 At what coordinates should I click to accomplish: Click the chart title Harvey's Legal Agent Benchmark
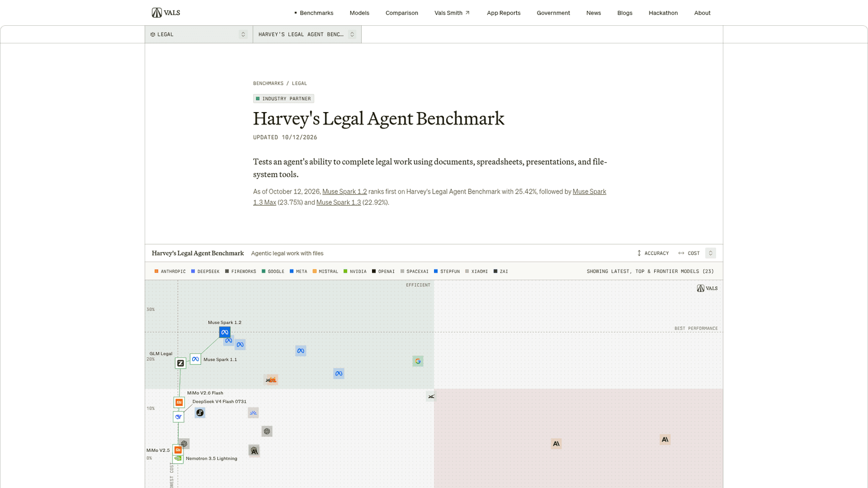click(x=198, y=253)
